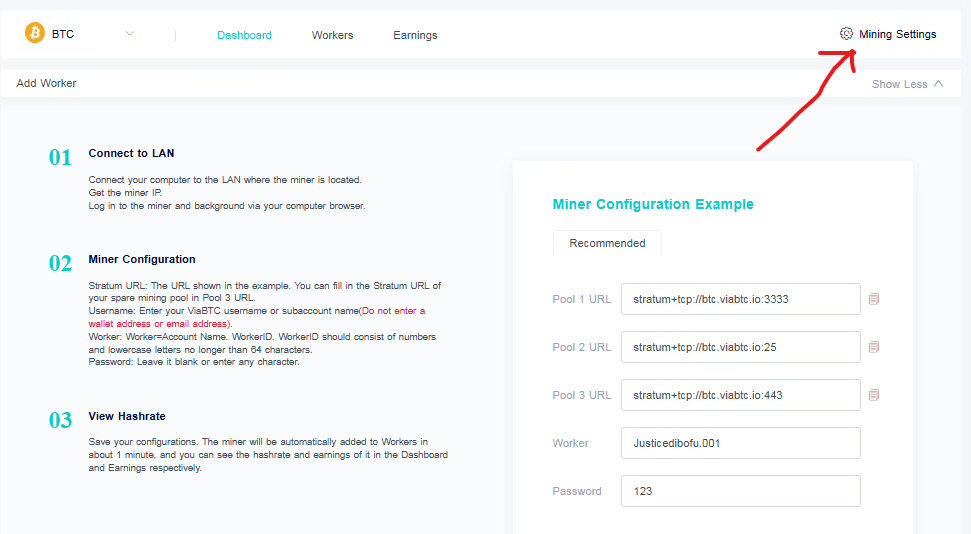Focus the Password input field
The image size is (971, 534).
point(740,491)
